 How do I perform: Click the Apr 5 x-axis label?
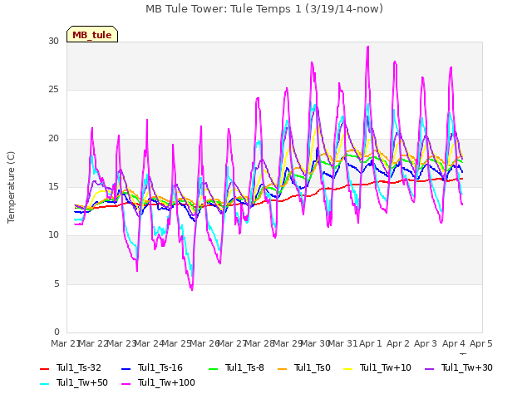point(481,343)
